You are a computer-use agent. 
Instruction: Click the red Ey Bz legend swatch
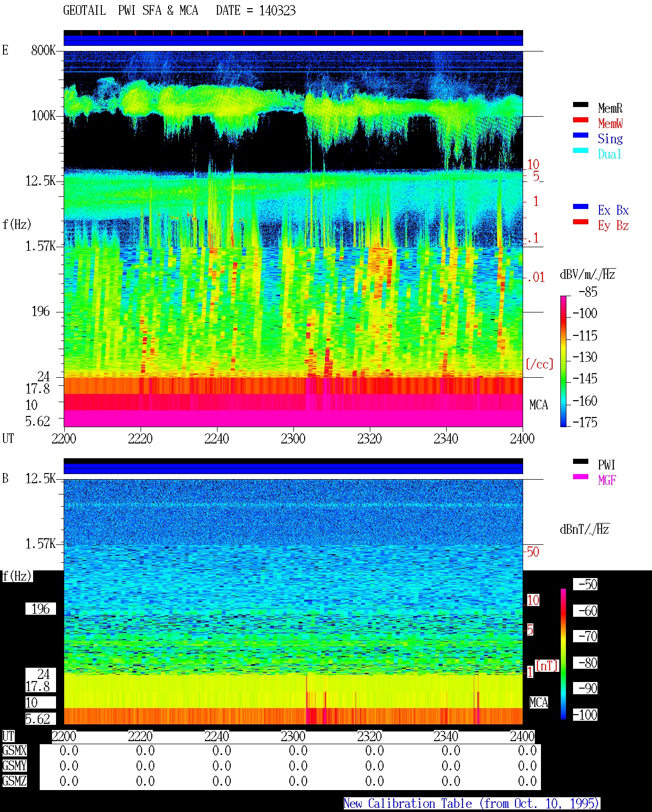click(x=581, y=222)
